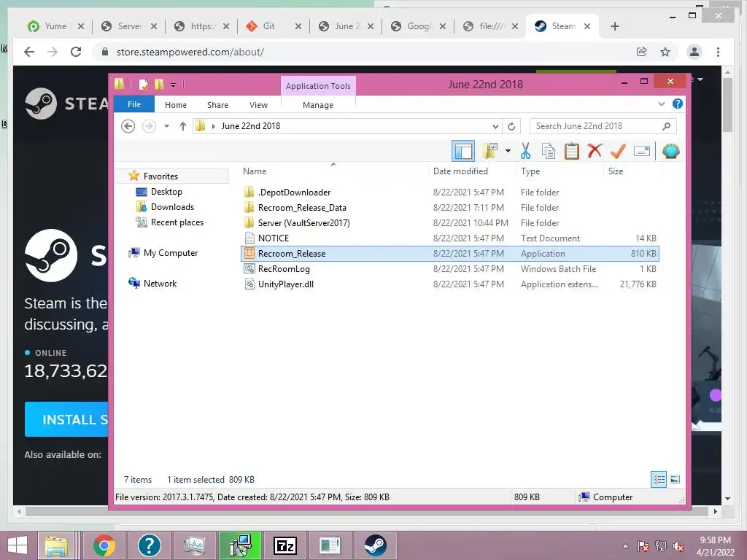This screenshot has height=560, width=747.
Task: Click the orange checkmark Properties icon
Action: 618,152
